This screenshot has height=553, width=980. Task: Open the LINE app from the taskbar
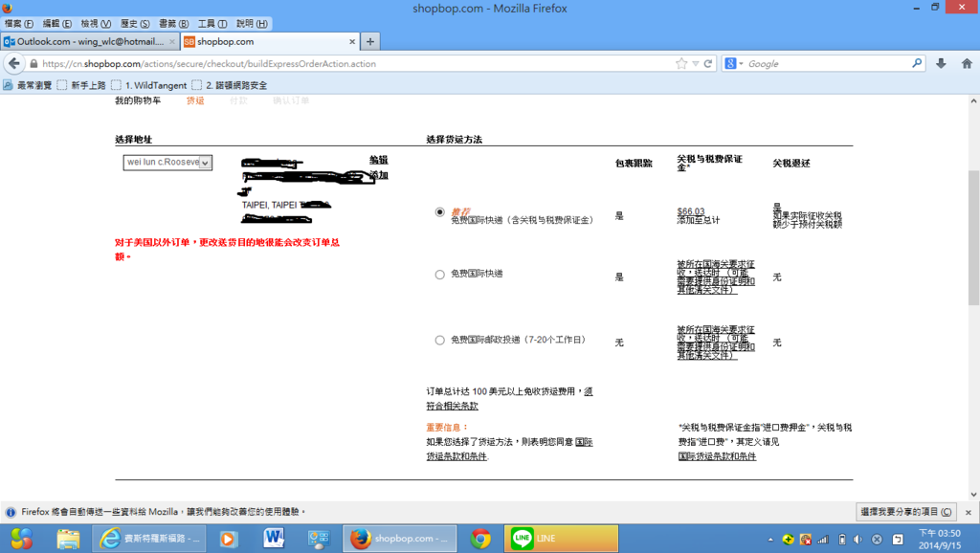[x=561, y=539]
